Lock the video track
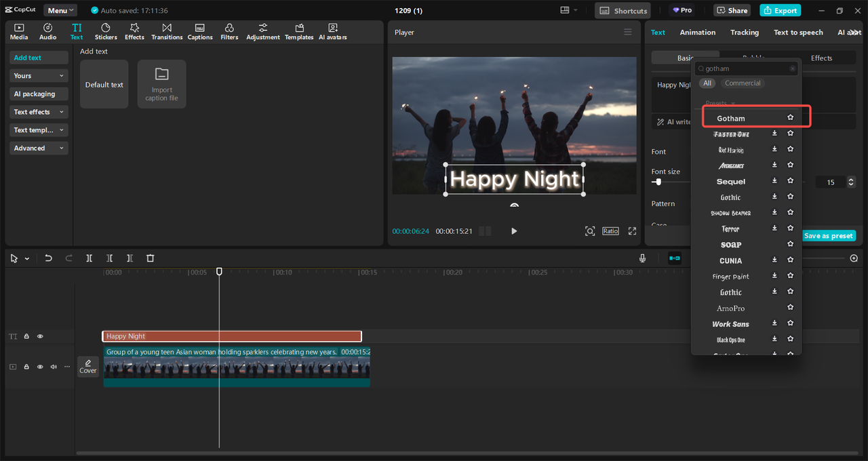The width and height of the screenshot is (868, 461). tap(26, 367)
